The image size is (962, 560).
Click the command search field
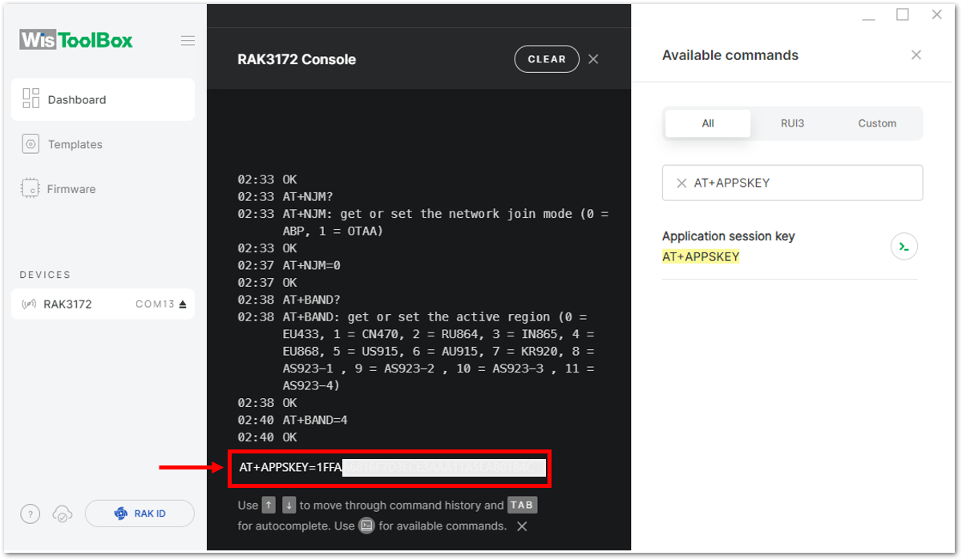(792, 183)
